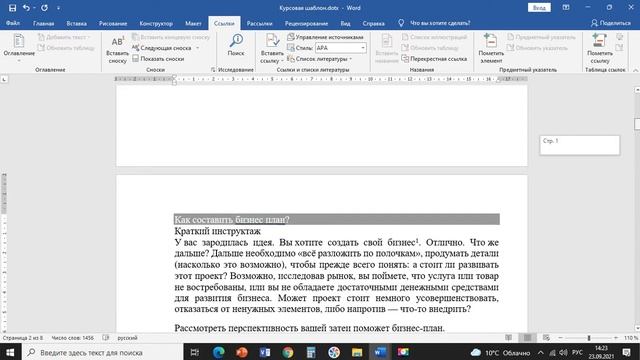Click the line 'Краткий инструктаж'
Screen dimensions: 640x360
pyautogui.click(x=217, y=231)
